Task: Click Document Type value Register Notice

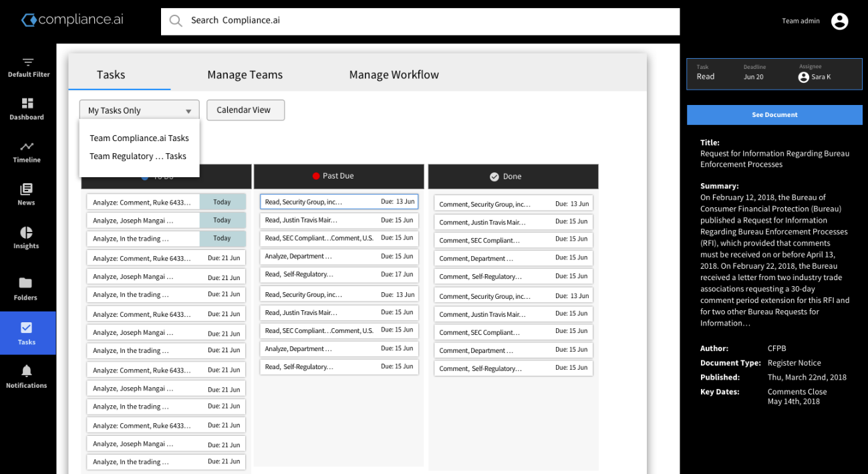Action: point(794,363)
